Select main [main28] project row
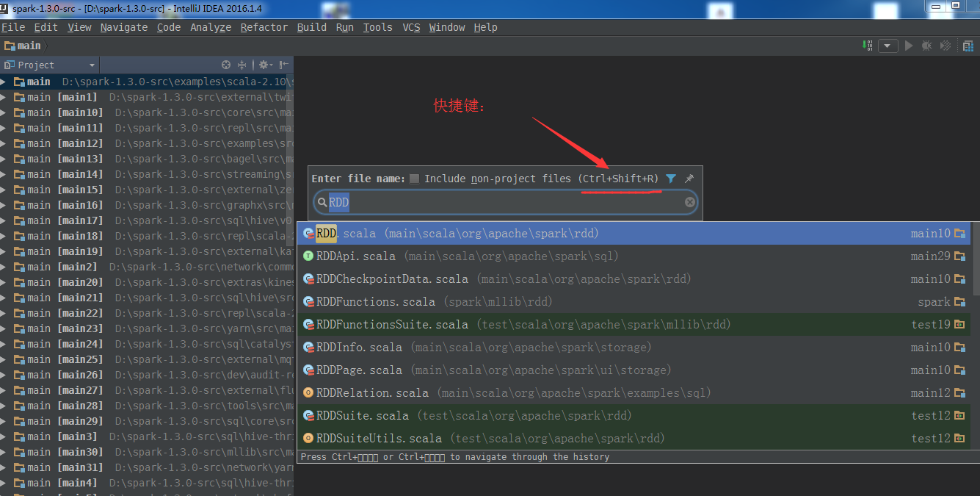The image size is (980, 496). click(x=147, y=406)
